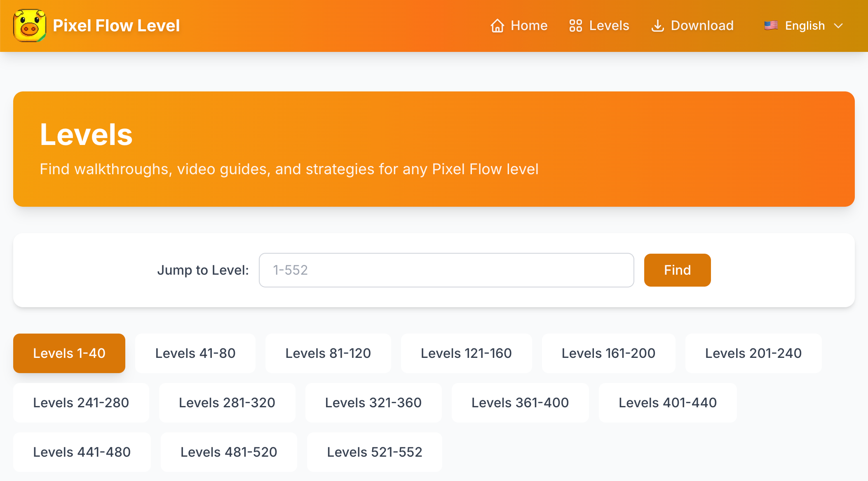This screenshot has height=481, width=868.
Task: Click the Download arrow icon
Action: pos(658,26)
